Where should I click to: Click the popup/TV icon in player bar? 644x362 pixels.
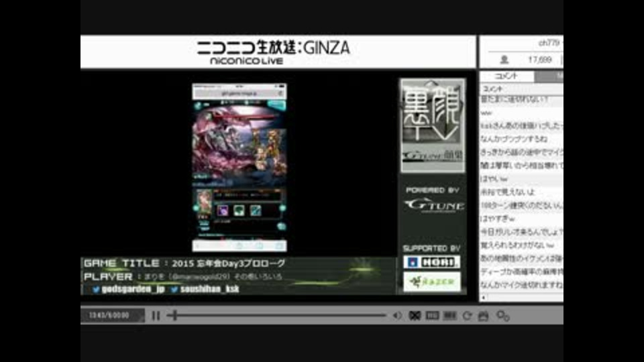click(484, 316)
